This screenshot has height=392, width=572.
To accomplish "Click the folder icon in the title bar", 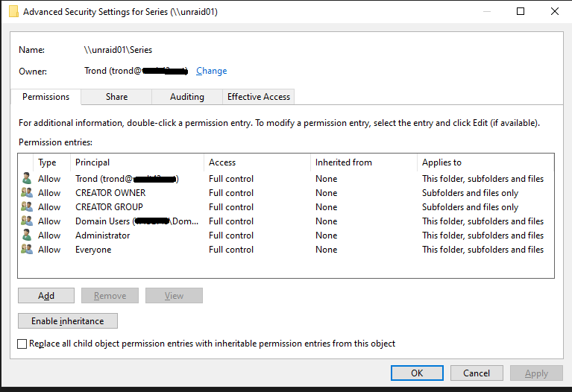I will coord(13,12).
